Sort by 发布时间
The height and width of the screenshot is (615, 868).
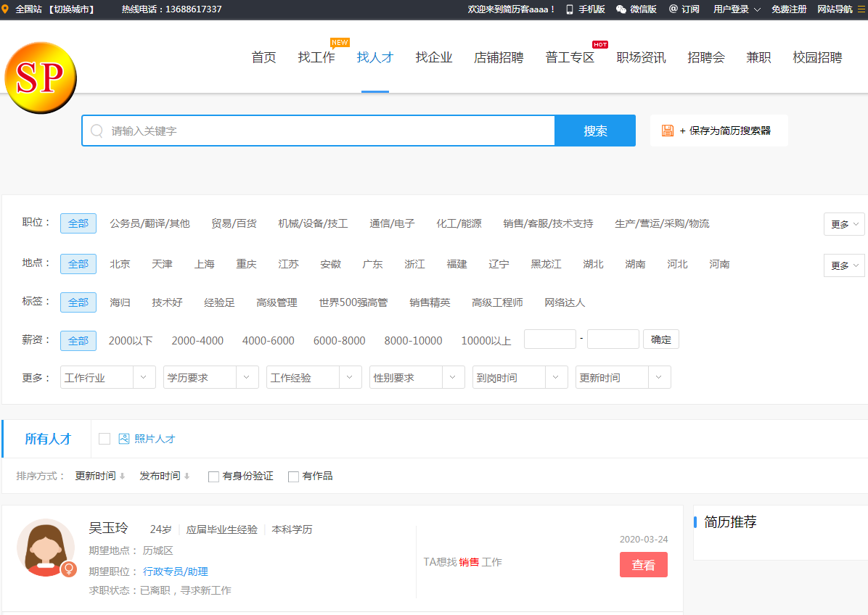(160, 476)
